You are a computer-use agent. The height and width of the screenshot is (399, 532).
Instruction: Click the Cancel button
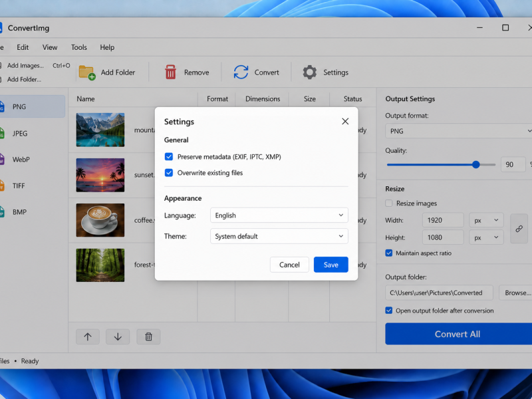pos(289,265)
